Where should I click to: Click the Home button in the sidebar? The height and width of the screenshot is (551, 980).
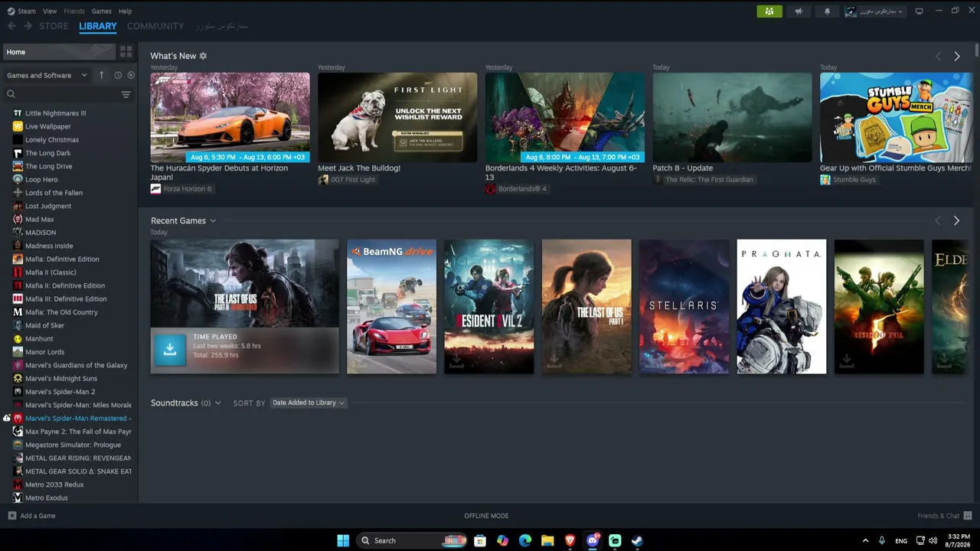[59, 52]
